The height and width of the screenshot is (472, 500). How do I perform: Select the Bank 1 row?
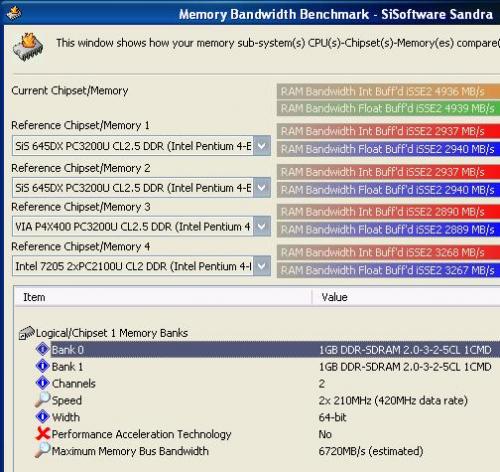pyautogui.click(x=268, y=367)
